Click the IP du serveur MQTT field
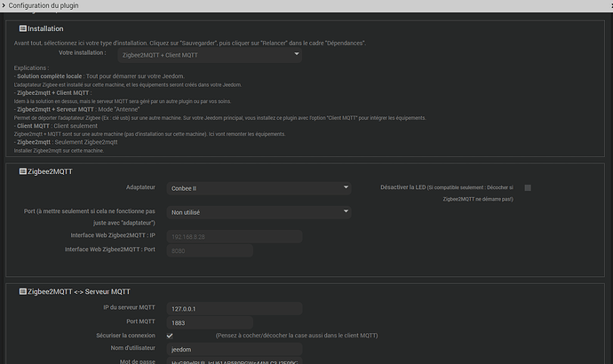Viewport: 613px width, 364px height. 235,308
